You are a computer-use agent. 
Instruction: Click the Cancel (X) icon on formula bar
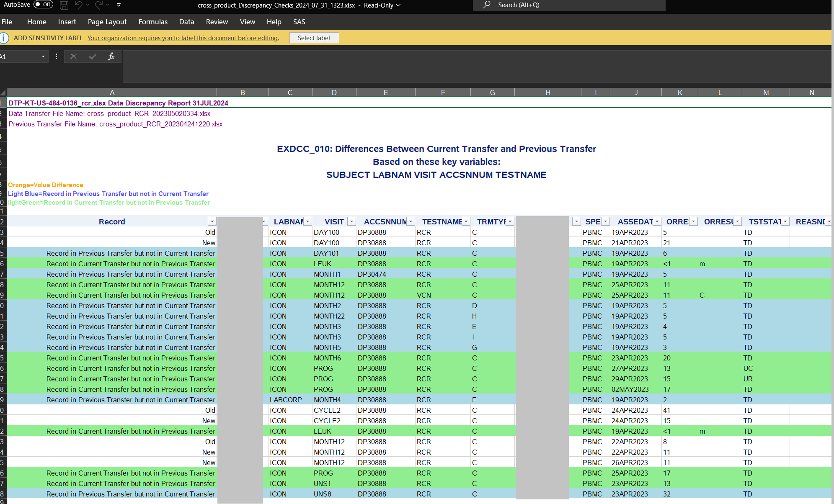73,57
